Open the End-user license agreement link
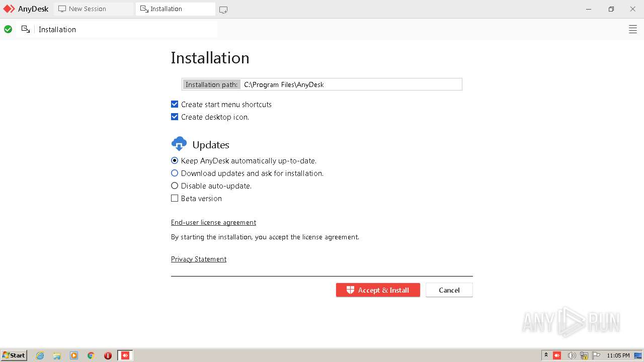This screenshot has width=644, height=362. [x=213, y=222]
